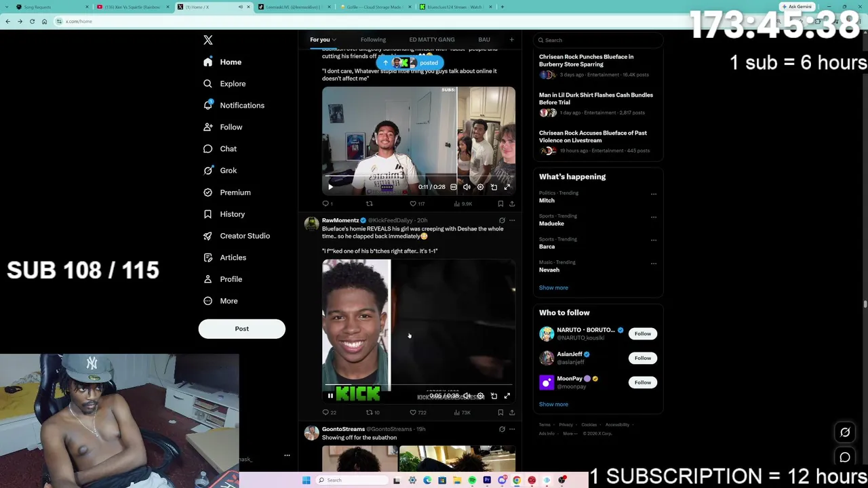Screen dimensions: 868x488
Task: Open the Explore page
Action: coord(226,83)
